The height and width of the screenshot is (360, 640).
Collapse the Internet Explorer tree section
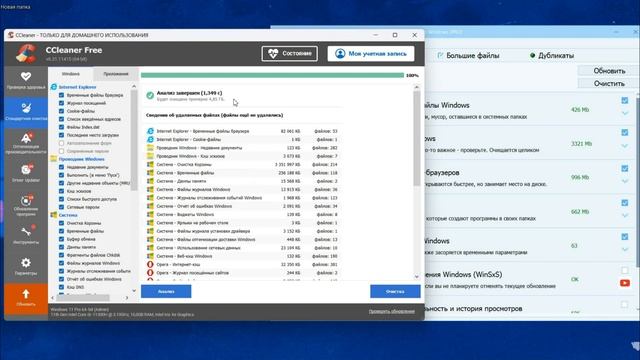[77, 87]
